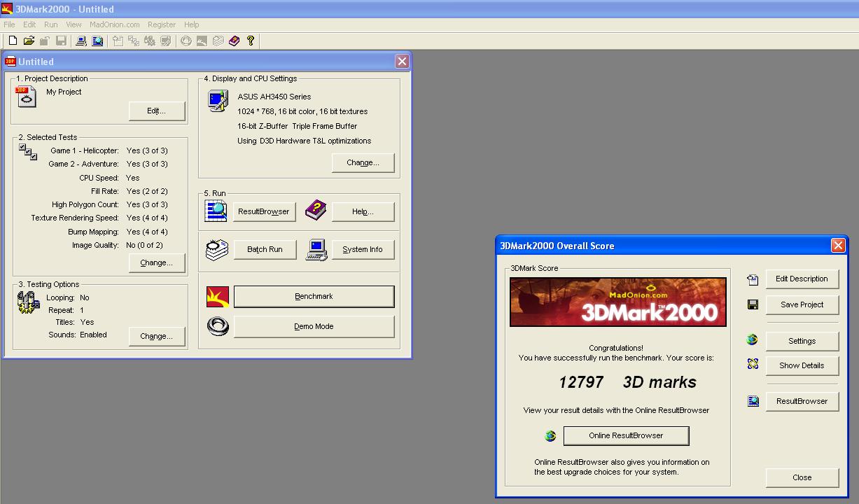859x504 pixels.
Task: Open ResultBrowser from the Run section
Action: coord(265,211)
